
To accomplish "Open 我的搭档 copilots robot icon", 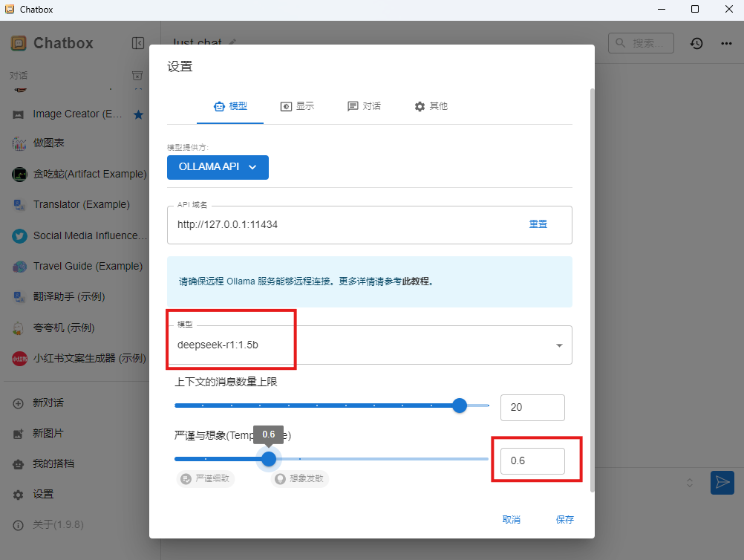I will tap(18, 464).
